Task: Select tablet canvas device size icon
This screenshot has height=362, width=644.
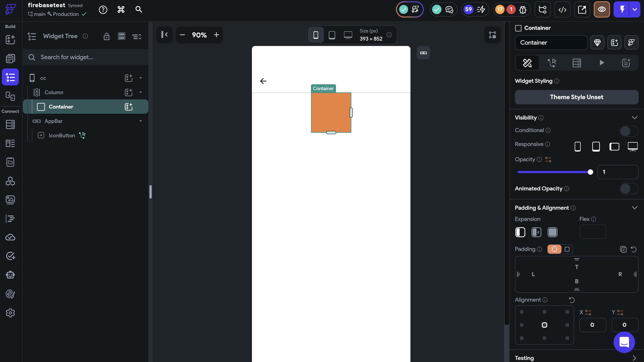Action: [332, 35]
